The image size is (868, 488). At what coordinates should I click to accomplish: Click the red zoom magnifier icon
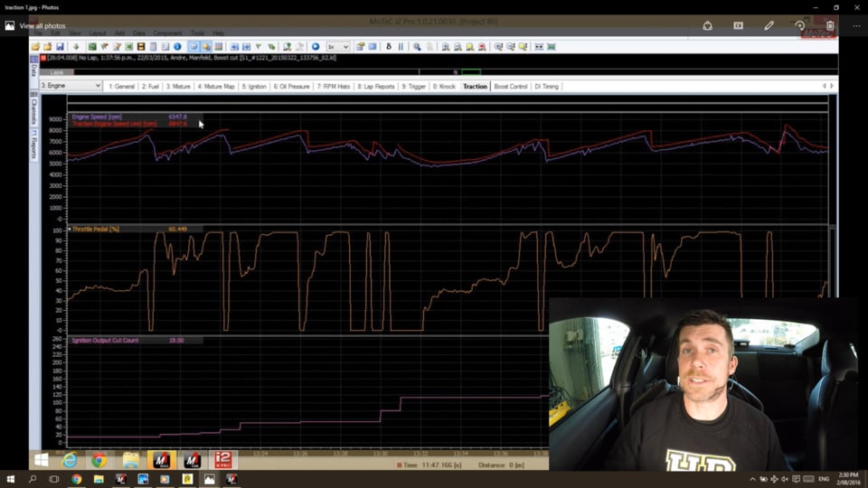pyautogui.click(x=482, y=46)
